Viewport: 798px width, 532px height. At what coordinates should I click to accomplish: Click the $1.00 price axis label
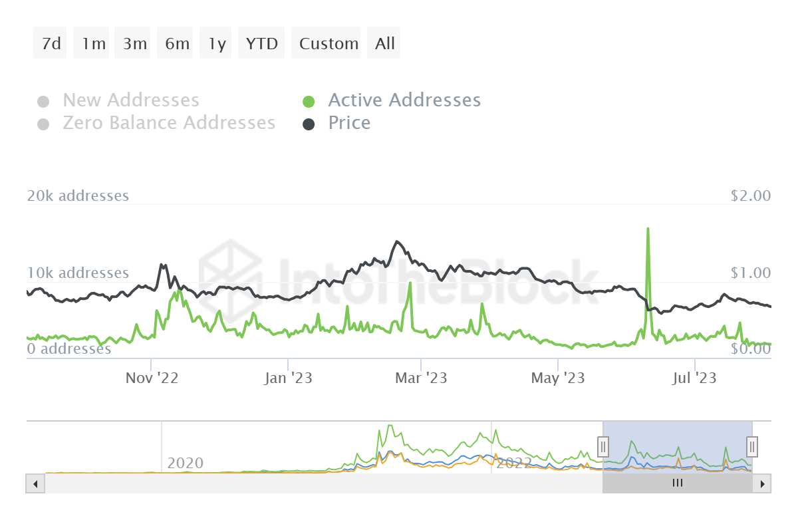751,273
